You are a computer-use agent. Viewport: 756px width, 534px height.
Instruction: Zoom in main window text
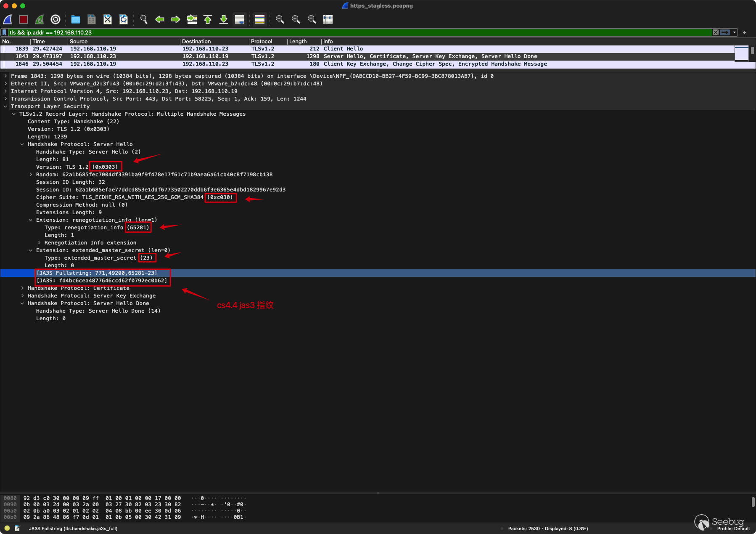click(280, 19)
